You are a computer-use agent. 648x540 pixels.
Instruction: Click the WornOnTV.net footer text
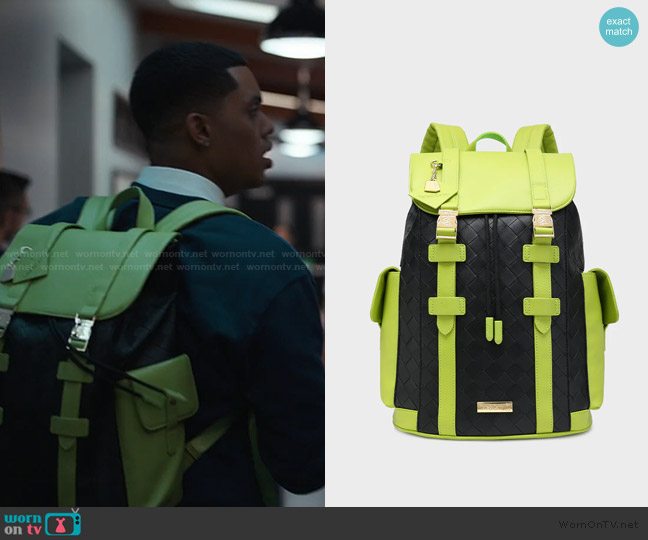point(598,525)
